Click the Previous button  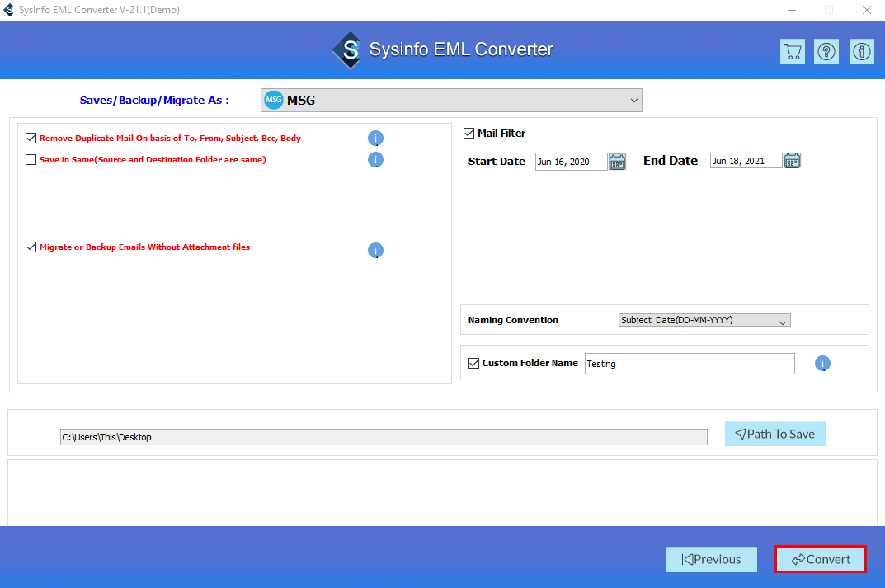point(711,559)
